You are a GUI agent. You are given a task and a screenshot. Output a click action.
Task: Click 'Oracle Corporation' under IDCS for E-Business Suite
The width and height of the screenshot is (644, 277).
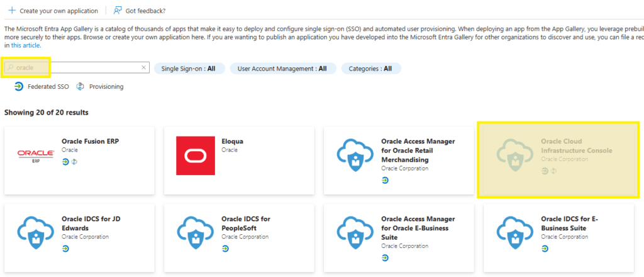(x=565, y=237)
